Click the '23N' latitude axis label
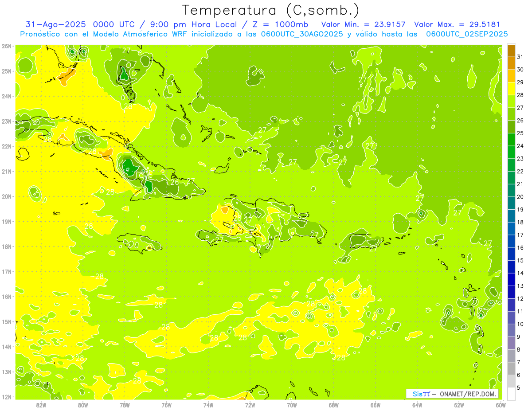The width and height of the screenshot is (532, 411). 6,121
